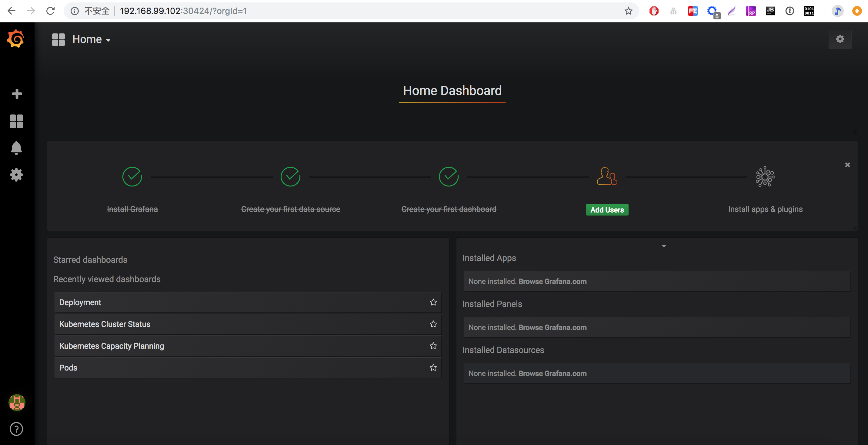Open the Create plus menu icon
This screenshot has height=445, width=868.
click(16, 94)
